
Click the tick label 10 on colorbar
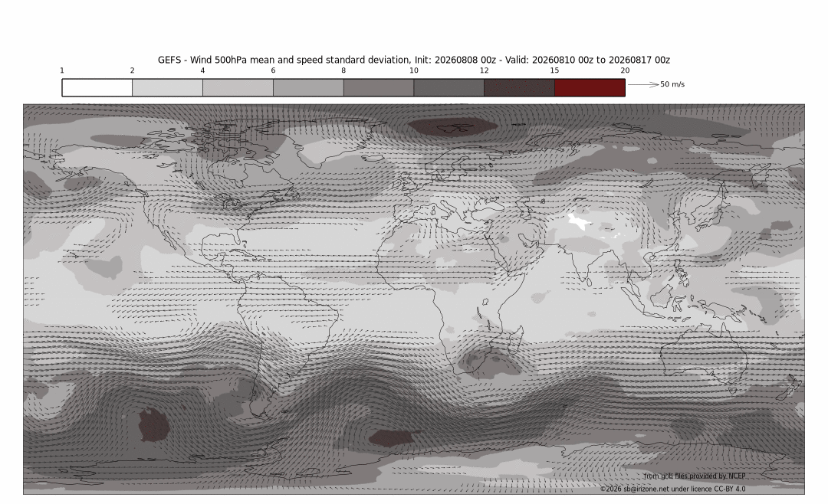click(413, 70)
